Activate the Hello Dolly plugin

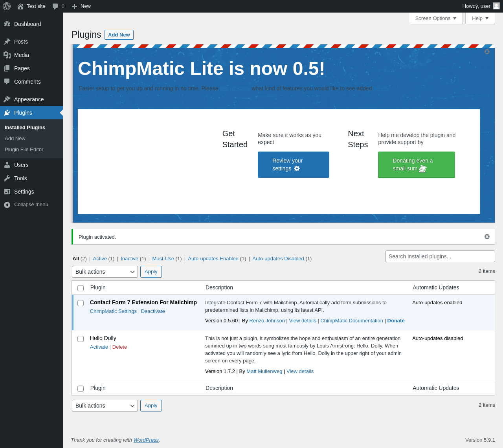99,347
